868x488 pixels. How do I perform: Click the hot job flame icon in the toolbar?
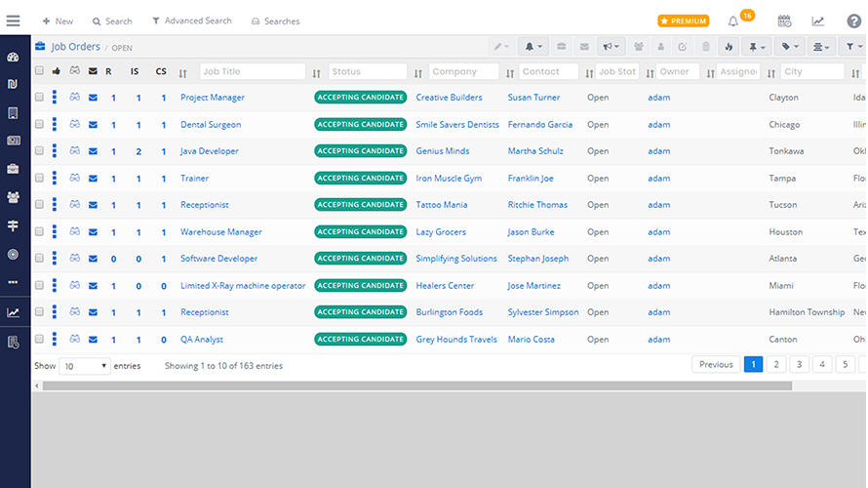click(728, 46)
